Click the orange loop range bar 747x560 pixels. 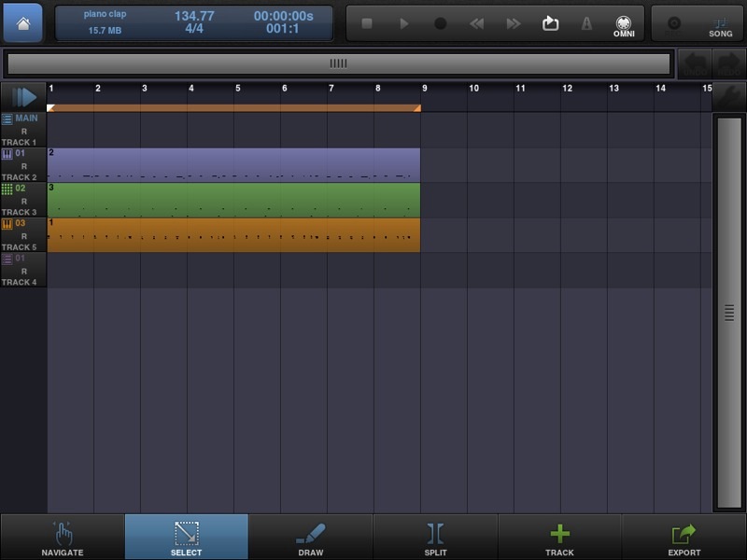click(x=233, y=108)
